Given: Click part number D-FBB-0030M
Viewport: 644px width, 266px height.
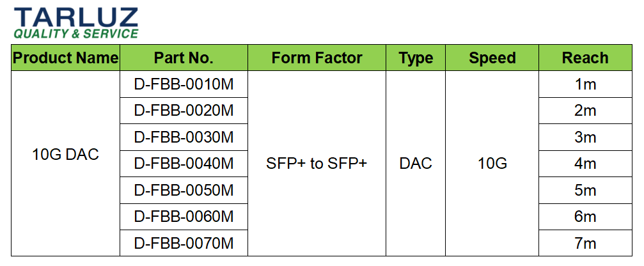Looking at the screenshot, I should click(x=184, y=137).
